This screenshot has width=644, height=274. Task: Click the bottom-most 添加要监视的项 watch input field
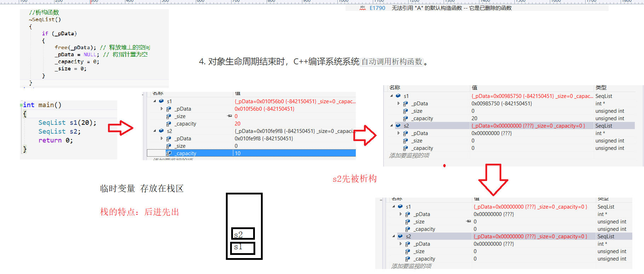pos(411,266)
